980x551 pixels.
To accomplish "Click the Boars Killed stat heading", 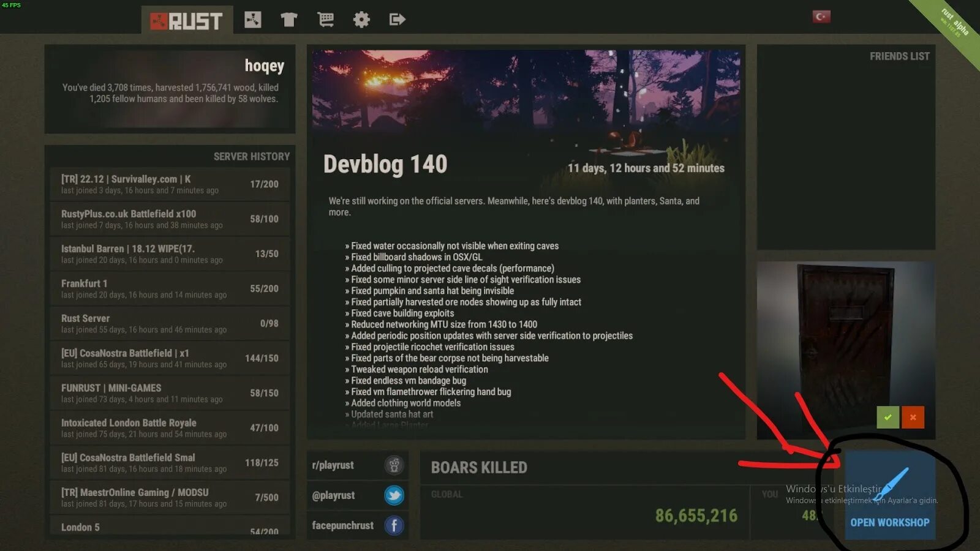I will [479, 468].
